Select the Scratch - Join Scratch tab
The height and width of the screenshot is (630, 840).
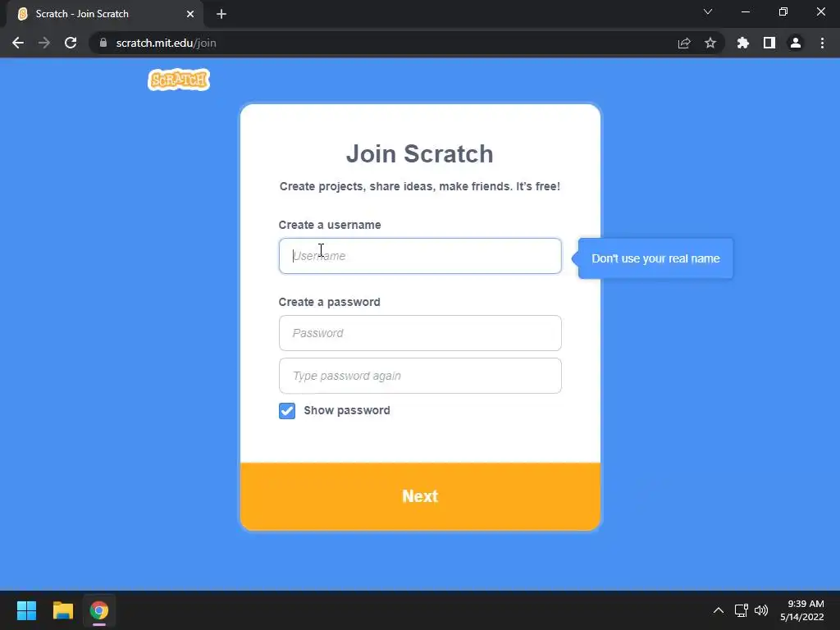tap(104, 14)
